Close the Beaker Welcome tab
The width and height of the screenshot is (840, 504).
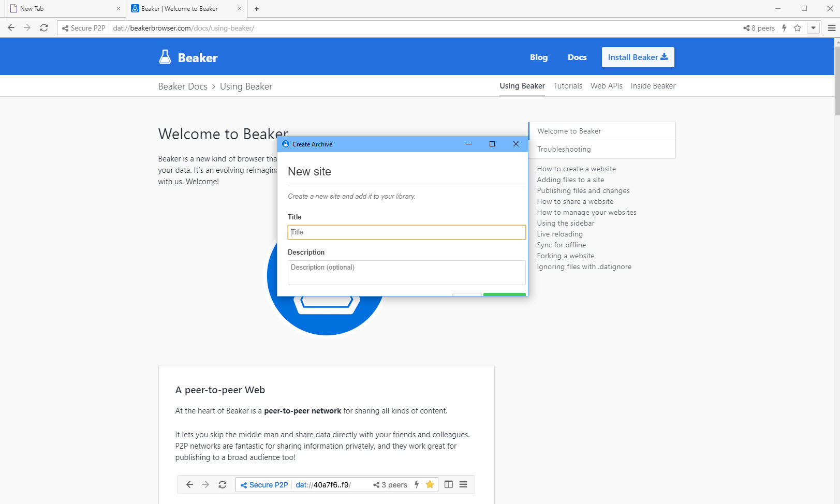pyautogui.click(x=239, y=9)
